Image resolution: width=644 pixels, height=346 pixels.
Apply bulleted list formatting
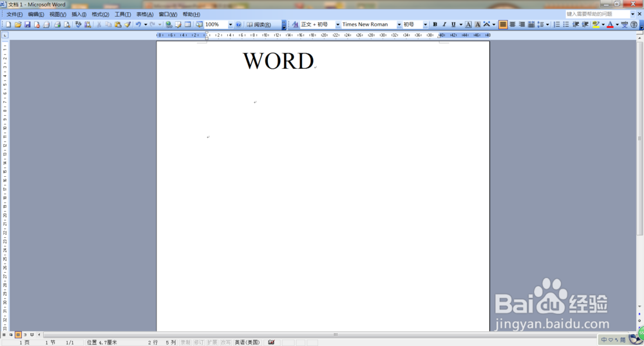click(566, 24)
